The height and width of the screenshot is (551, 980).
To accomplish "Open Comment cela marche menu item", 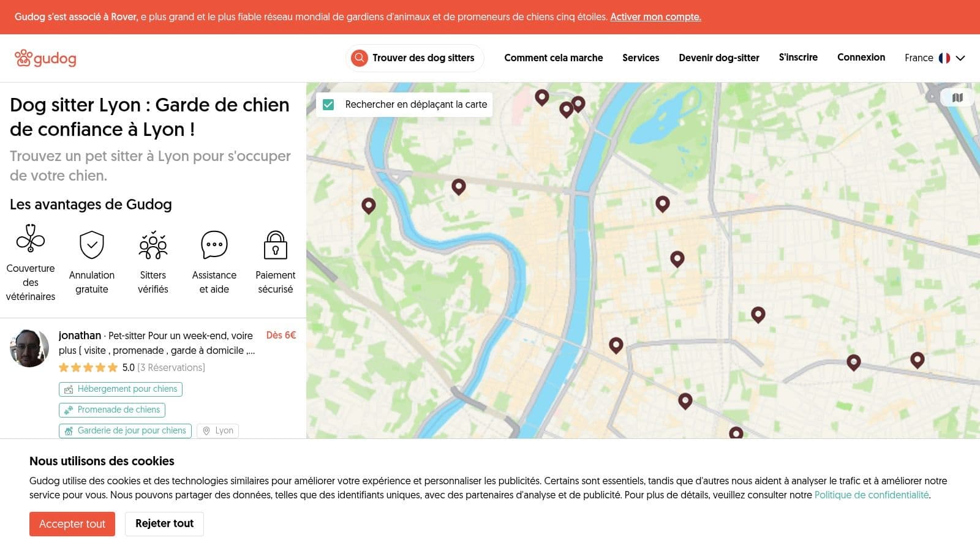I will [x=553, y=58].
